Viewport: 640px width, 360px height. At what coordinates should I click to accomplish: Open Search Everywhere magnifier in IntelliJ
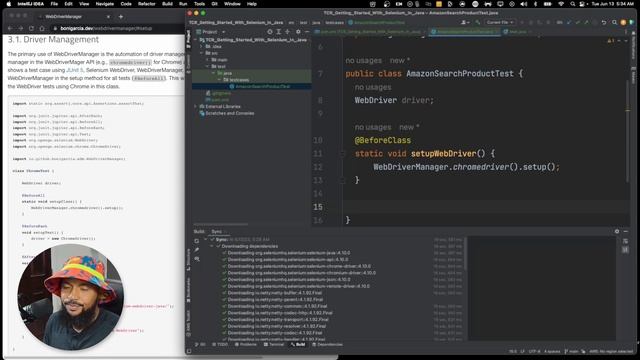pos(614,22)
